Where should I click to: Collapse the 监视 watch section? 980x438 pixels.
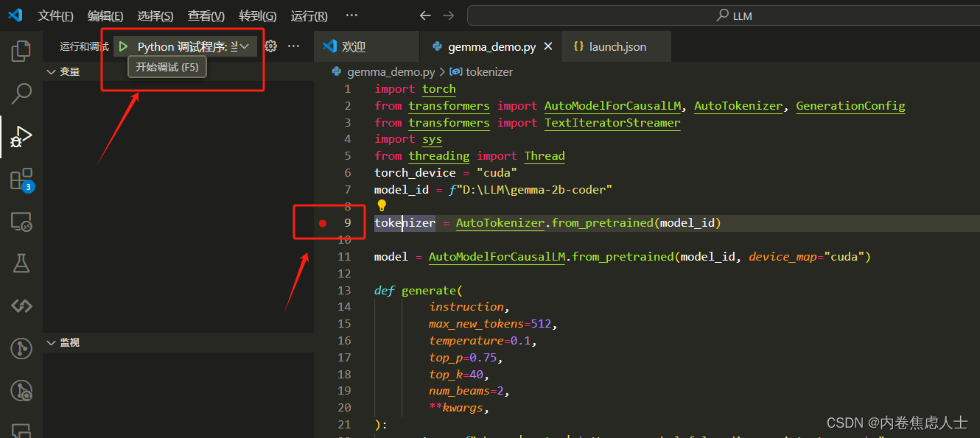[x=50, y=342]
